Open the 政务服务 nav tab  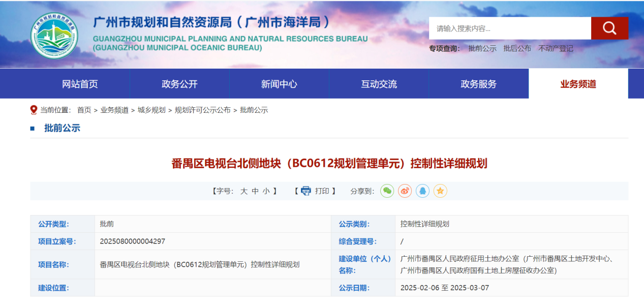coord(478,84)
